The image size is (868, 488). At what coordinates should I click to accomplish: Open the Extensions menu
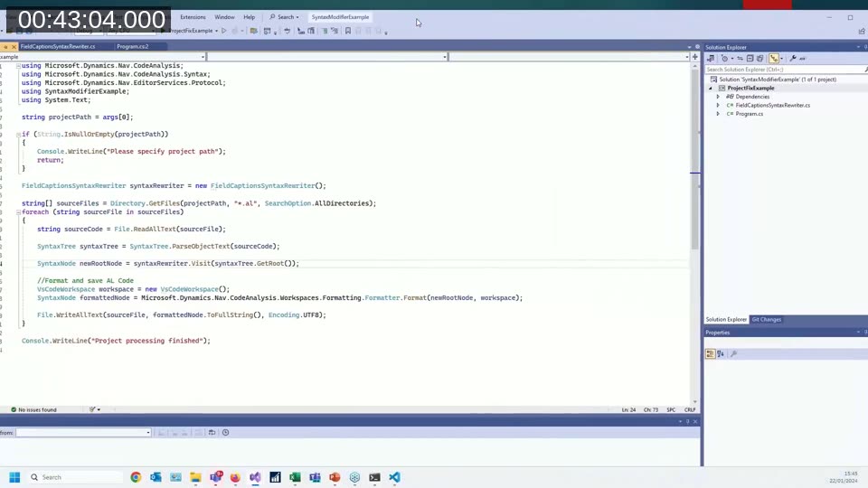pos(193,17)
